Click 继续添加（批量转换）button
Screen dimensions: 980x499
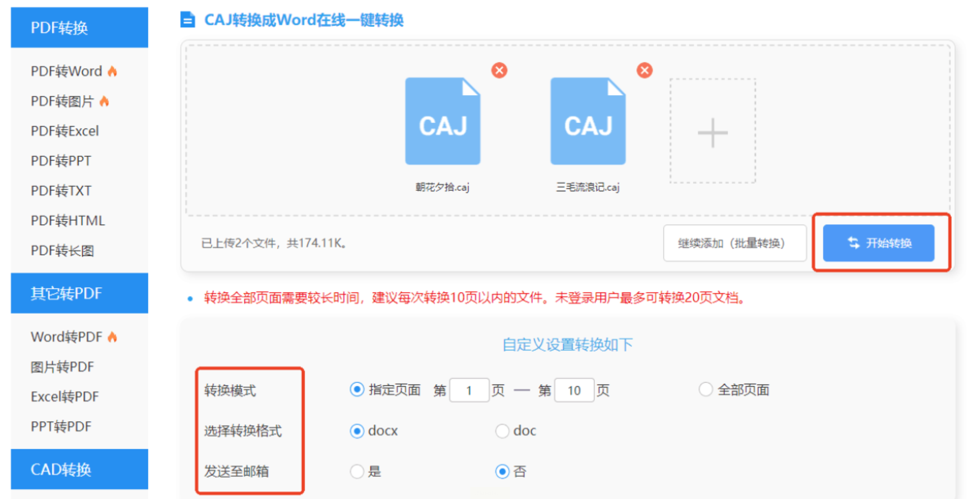[x=734, y=243]
